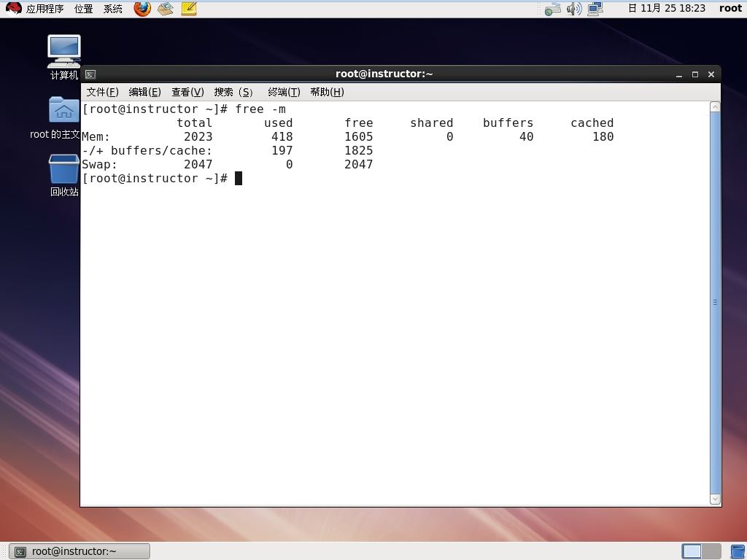This screenshot has width=747, height=560.
Task: Click the Mem total value 2023
Action: (x=198, y=136)
